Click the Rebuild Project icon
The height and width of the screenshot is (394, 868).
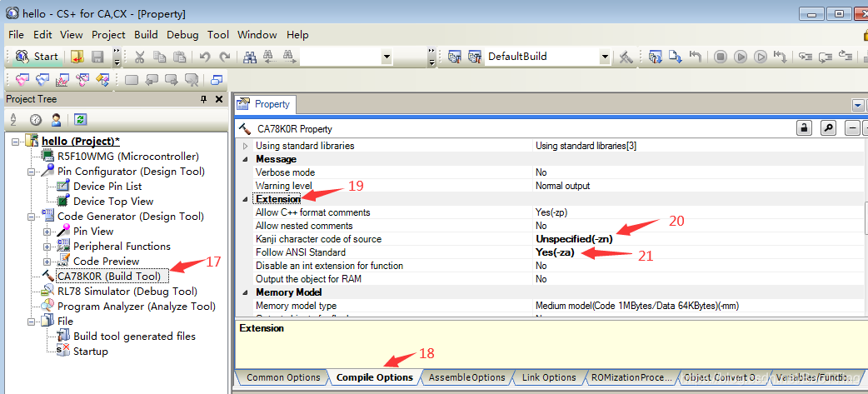pos(475,57)
